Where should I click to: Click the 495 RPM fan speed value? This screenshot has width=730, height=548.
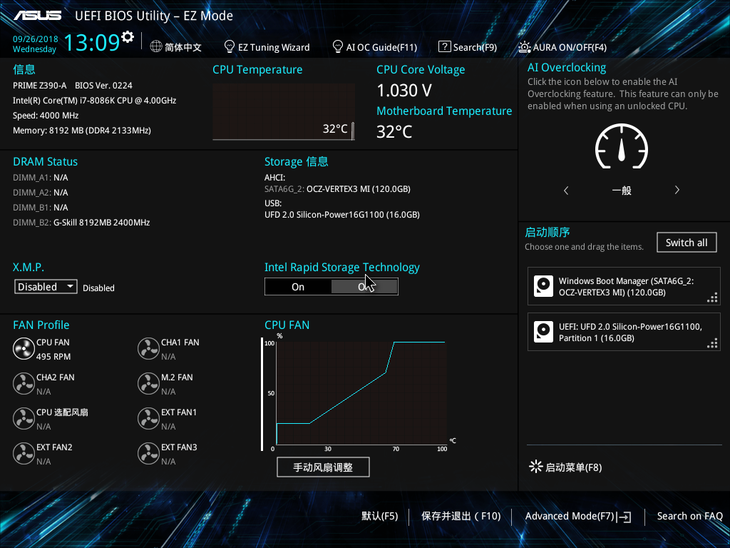[x=54, y=357]
